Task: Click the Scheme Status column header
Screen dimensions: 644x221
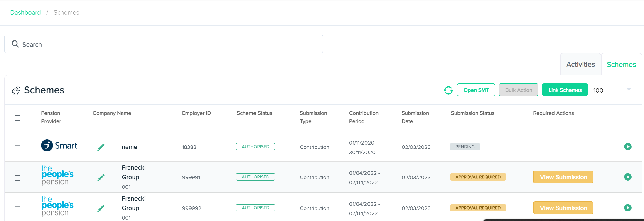Action: 254,113
